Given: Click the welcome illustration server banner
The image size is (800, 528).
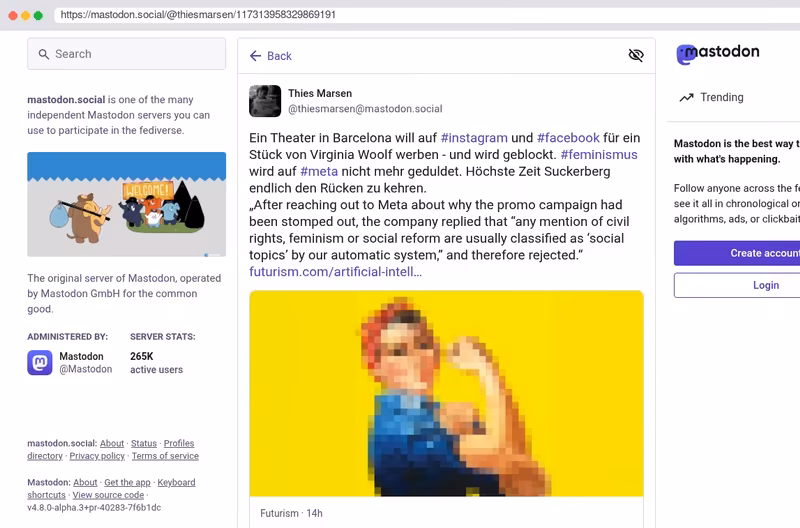Looking at the screenshot, I should (x=127, y=204).
